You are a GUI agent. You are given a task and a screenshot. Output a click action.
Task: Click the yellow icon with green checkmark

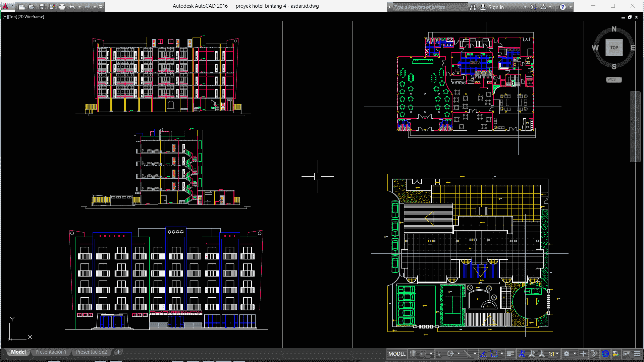coord(615,354)
